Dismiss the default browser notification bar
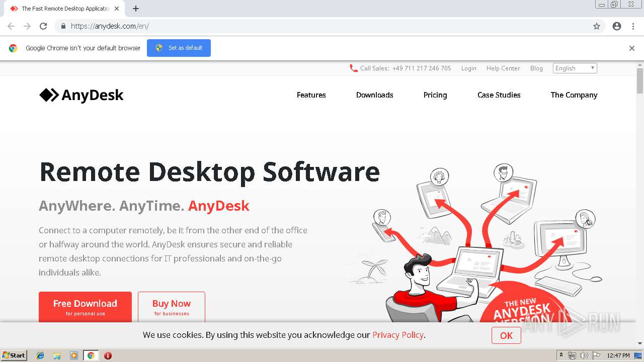Image resolution: width=644 pixels, height=362 pixels. tap(632, 48)
